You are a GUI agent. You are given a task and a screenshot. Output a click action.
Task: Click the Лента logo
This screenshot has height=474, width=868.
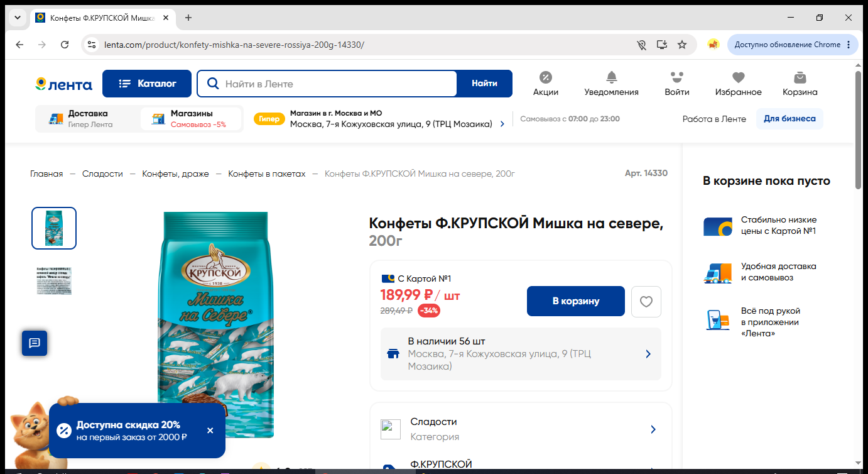(63, 84)
